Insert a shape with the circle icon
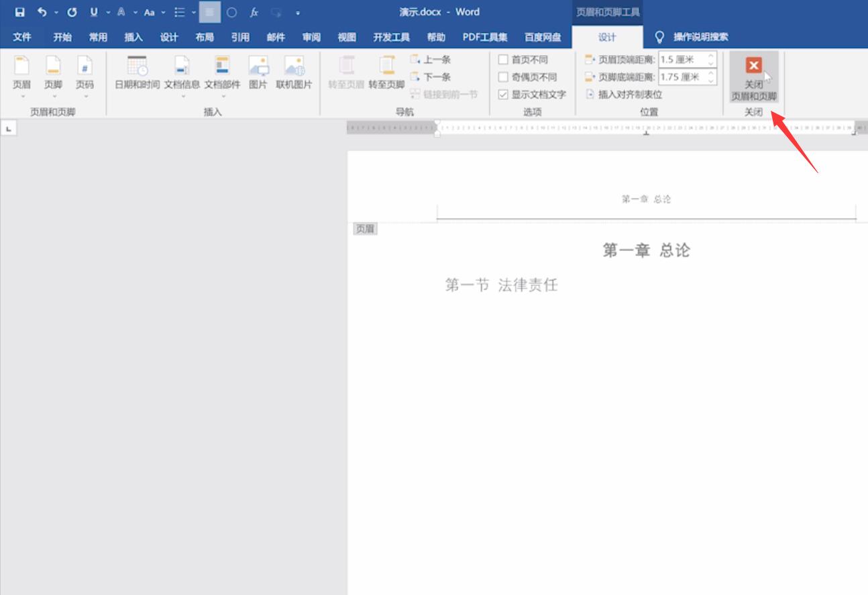 (x=231, y=12)
